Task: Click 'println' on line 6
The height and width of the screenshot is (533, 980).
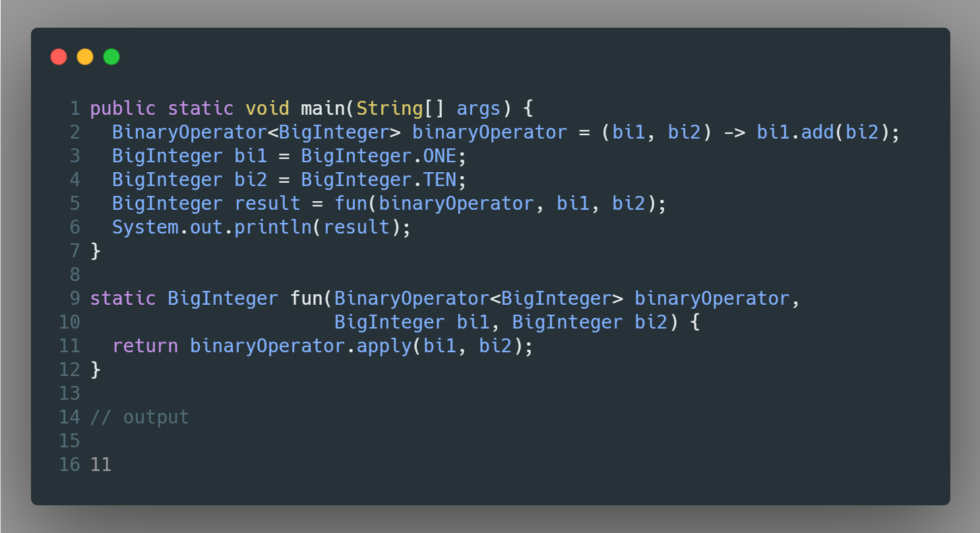Action: (x=273, y=228)
